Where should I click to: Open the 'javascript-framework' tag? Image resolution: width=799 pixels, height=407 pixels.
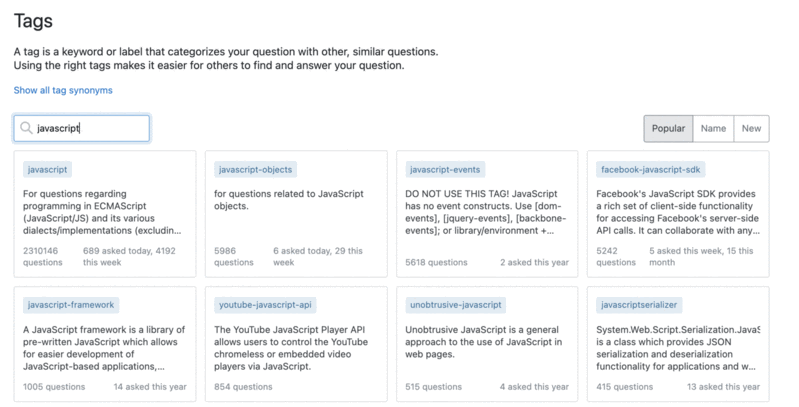point(71,305)
